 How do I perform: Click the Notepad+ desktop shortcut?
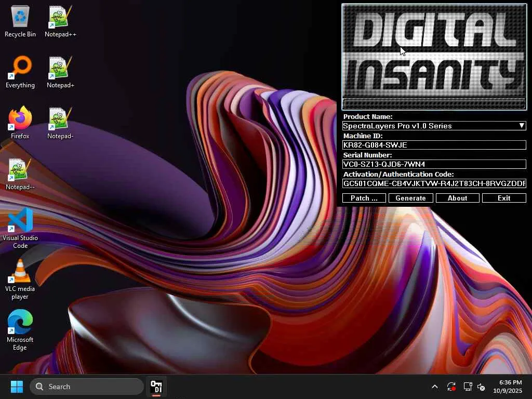coord(60,72)
